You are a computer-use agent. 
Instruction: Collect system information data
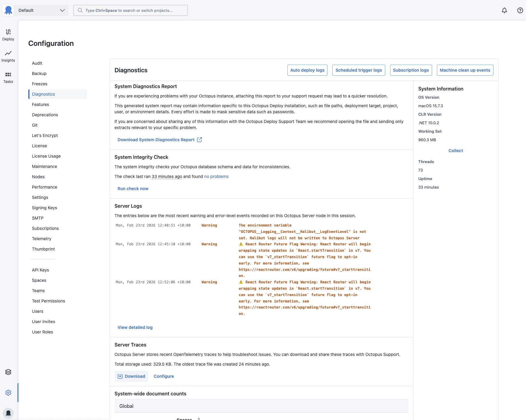click(455, 150)
